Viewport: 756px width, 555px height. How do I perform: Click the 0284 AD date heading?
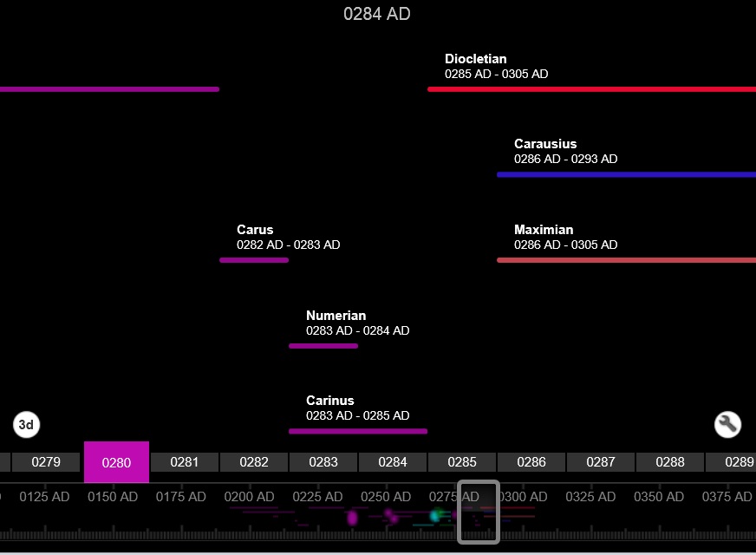pyautogui.click(x=377, y=14)
